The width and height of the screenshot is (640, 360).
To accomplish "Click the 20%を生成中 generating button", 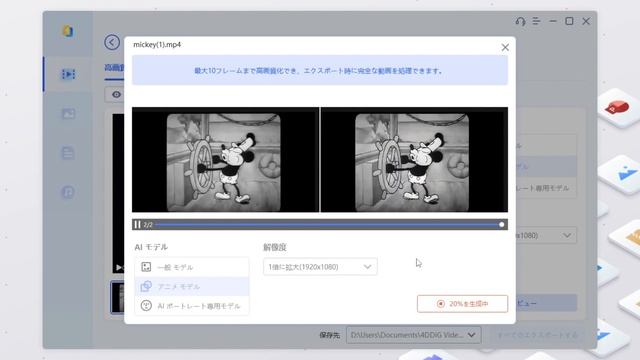I will coord(462,304).
